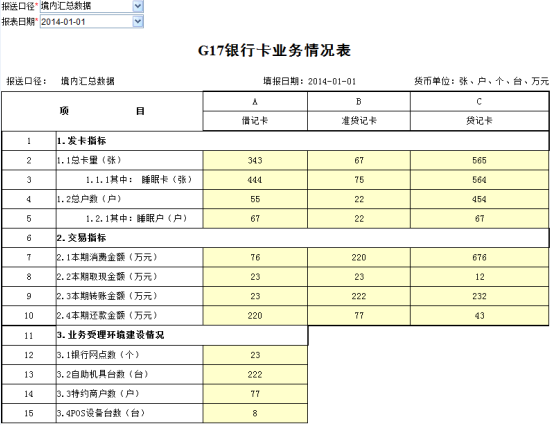This screenshot has height=425, width=553.
Task: Select 贷记卡 cash withdrawal cell showing 12
Action: (x=480, y=277)
